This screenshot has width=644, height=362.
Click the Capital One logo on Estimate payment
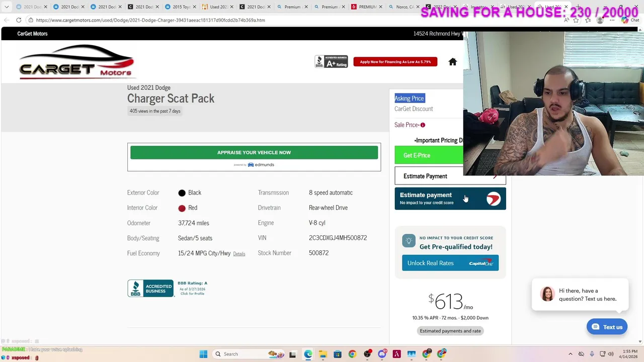(x=494, y=199)
